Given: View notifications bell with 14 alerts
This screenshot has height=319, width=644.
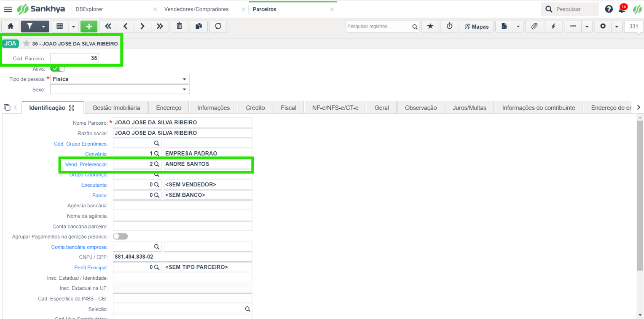Looking at the screenshot, I should point(622,9).
